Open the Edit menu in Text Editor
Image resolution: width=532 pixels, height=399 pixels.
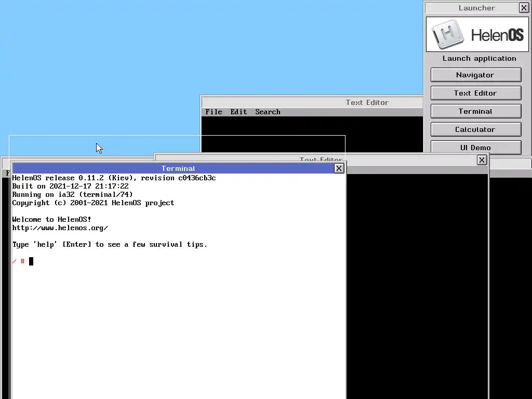238,112
